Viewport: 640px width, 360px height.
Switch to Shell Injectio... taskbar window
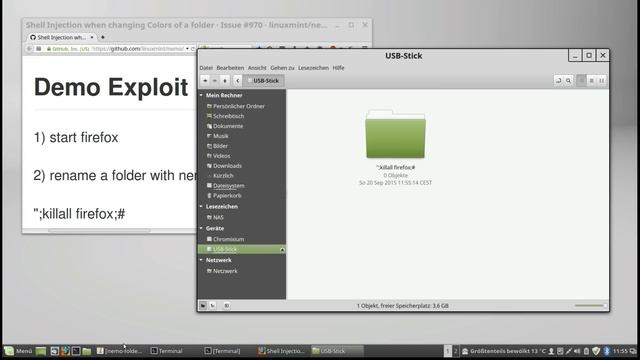coord(282,351)
